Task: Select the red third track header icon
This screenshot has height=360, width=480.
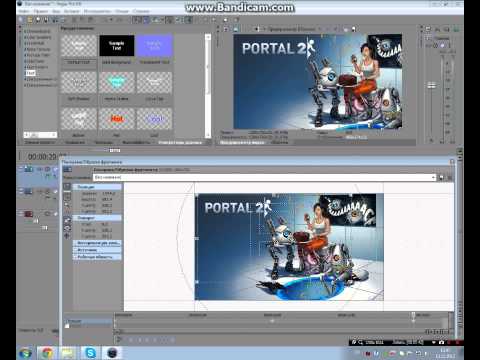Action: point(28,214)
